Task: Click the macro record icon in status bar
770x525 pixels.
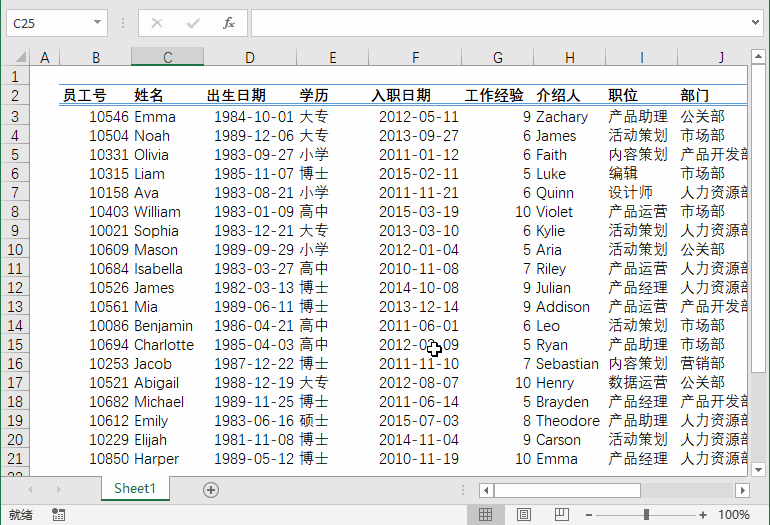Action: (58, 514)
